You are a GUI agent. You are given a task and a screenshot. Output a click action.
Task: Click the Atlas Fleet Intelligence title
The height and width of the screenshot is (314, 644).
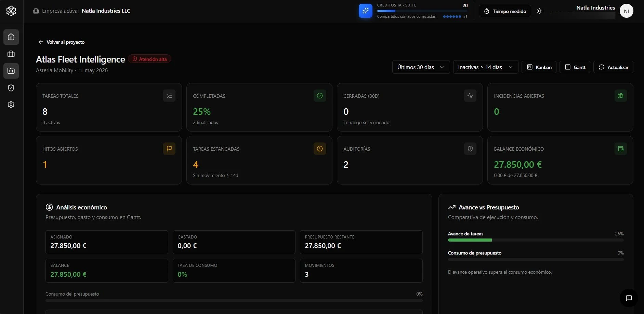coord(80,59)
